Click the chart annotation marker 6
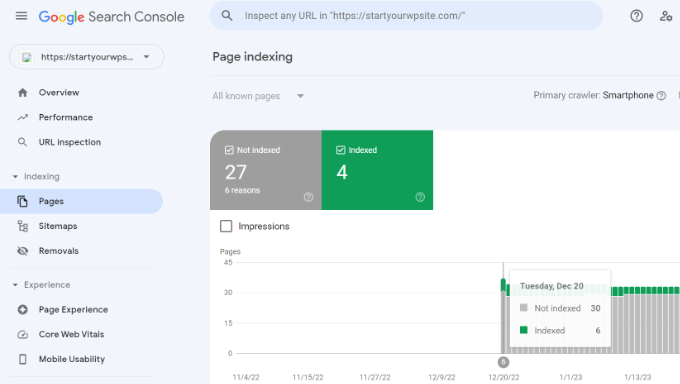Image resolution: width=680 pixels, height=384 pixels. [503, 362]
